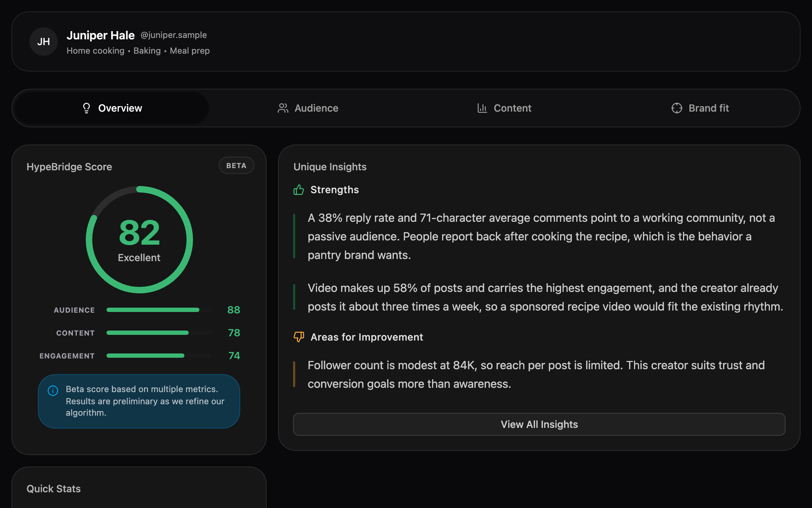Click the Unique Insights heading
This screenshot has width=812, height=508.
(x=330, y=167)
